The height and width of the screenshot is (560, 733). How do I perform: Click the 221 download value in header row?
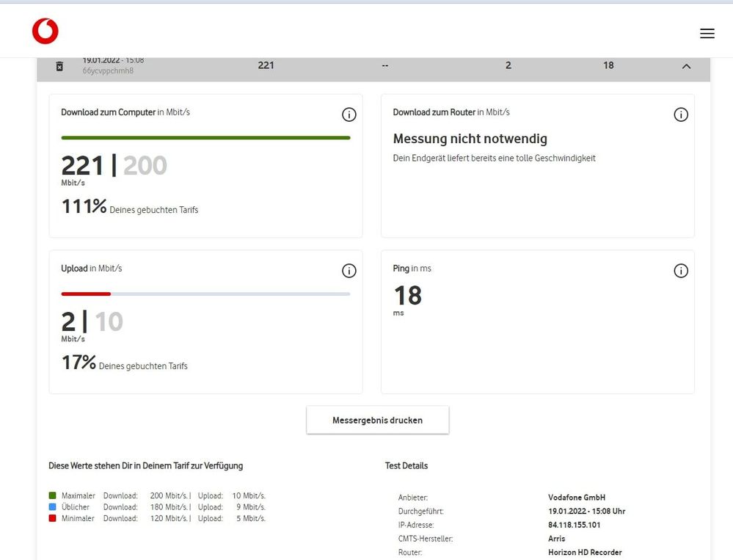pos(266,65)
